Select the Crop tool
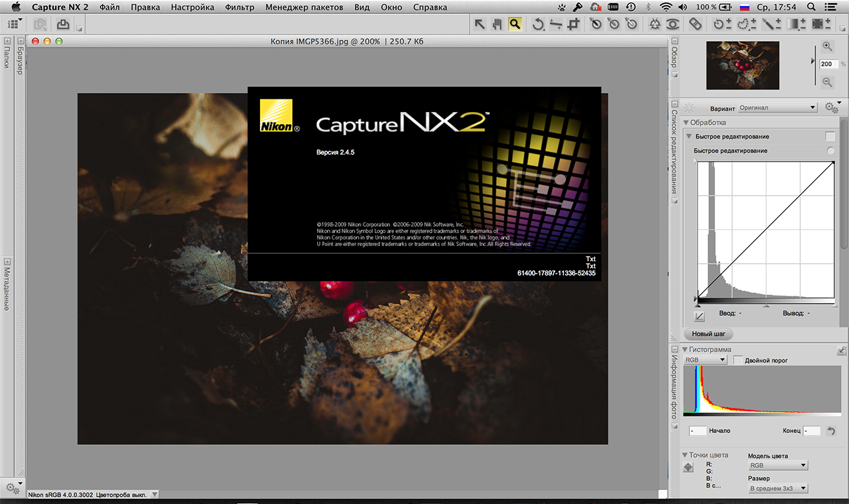 pos(574,25)
